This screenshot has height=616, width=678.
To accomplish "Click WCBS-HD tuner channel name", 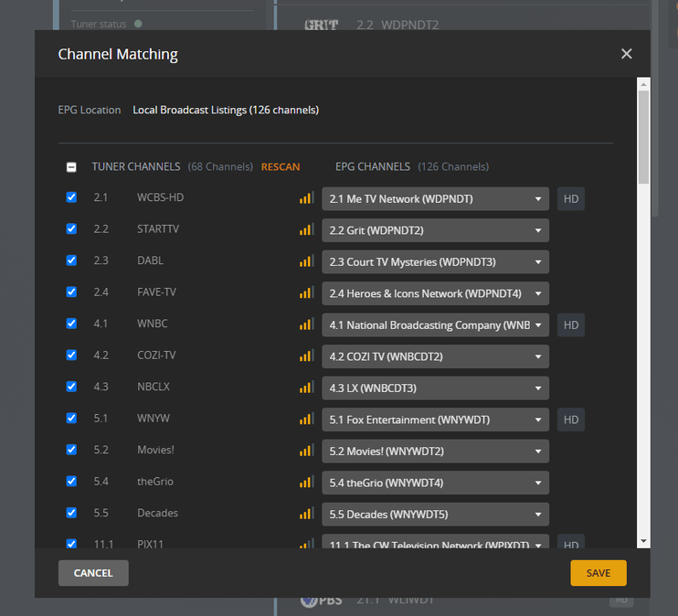I will (161, 197).
